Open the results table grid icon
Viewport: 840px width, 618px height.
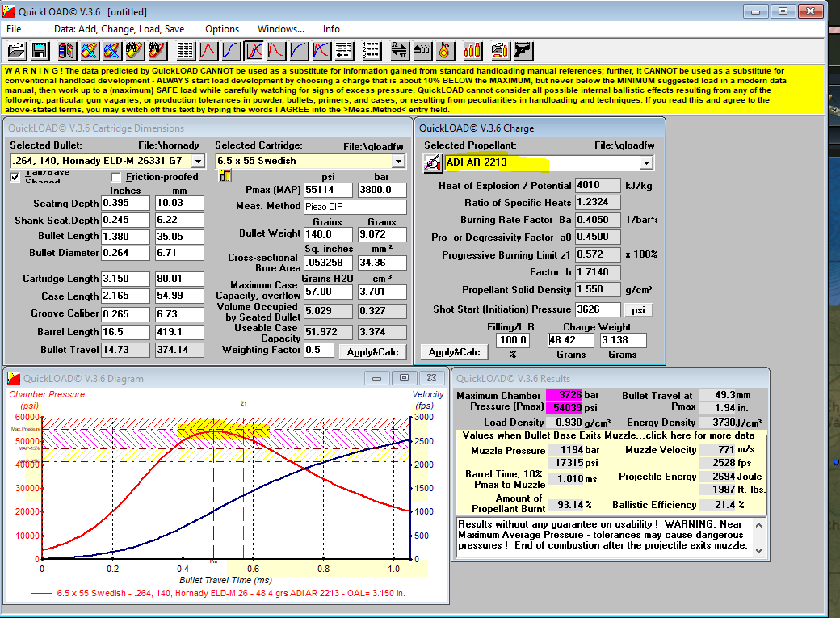tap(185, 51)
